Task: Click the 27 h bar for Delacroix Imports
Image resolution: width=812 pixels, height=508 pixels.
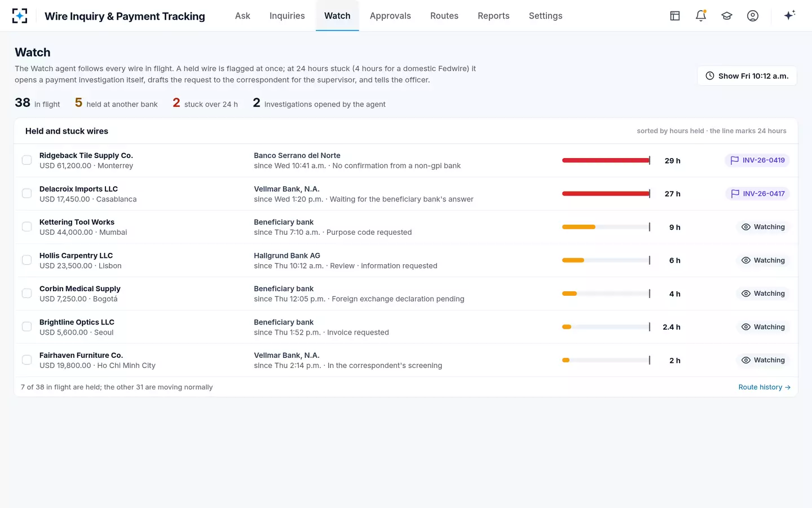Action: coord(606,194)
